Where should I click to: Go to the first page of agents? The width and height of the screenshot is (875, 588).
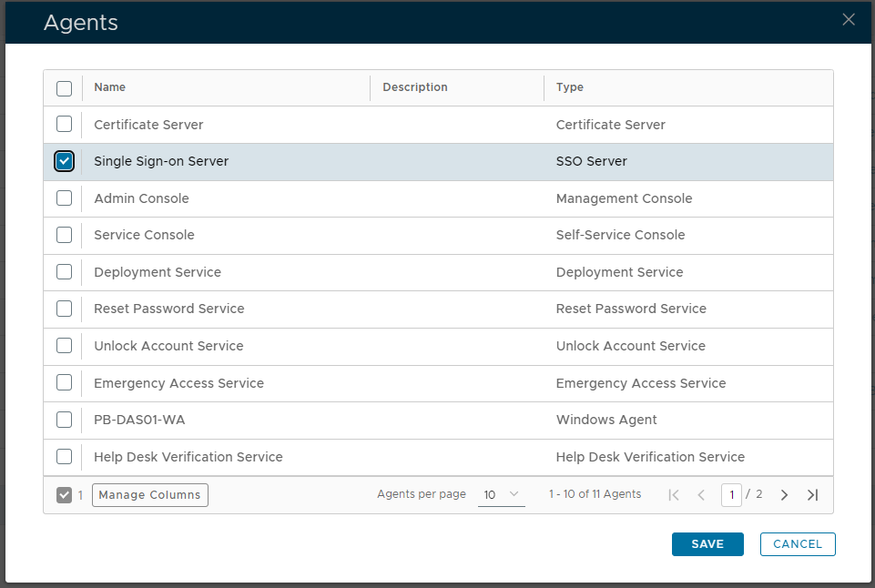pos(674,495)
